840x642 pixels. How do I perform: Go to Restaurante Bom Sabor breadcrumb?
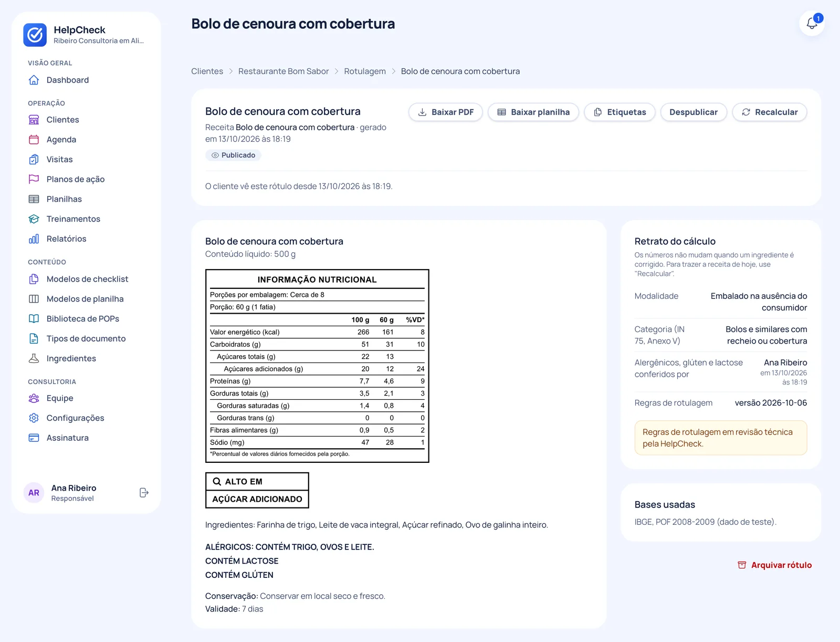point(283,71)
